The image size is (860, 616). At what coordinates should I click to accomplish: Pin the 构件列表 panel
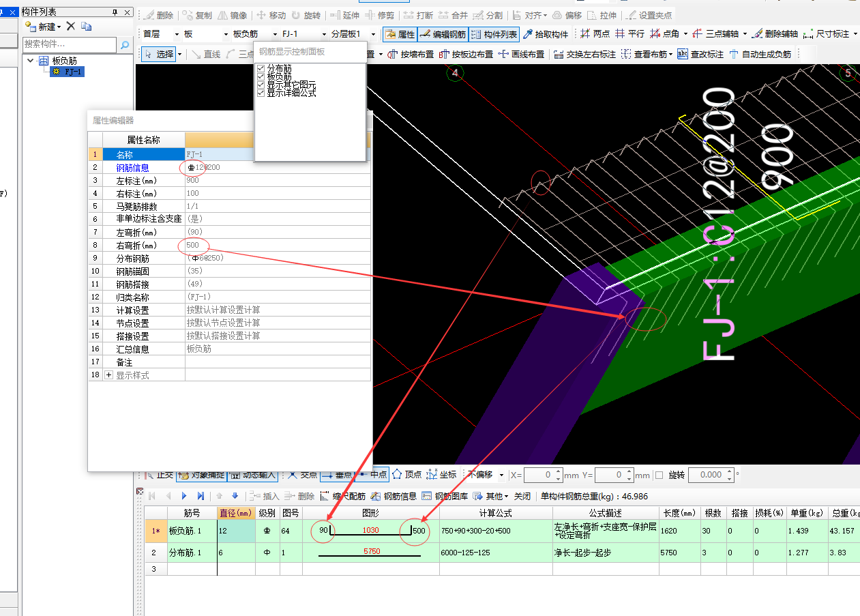[x=115, y=12]
